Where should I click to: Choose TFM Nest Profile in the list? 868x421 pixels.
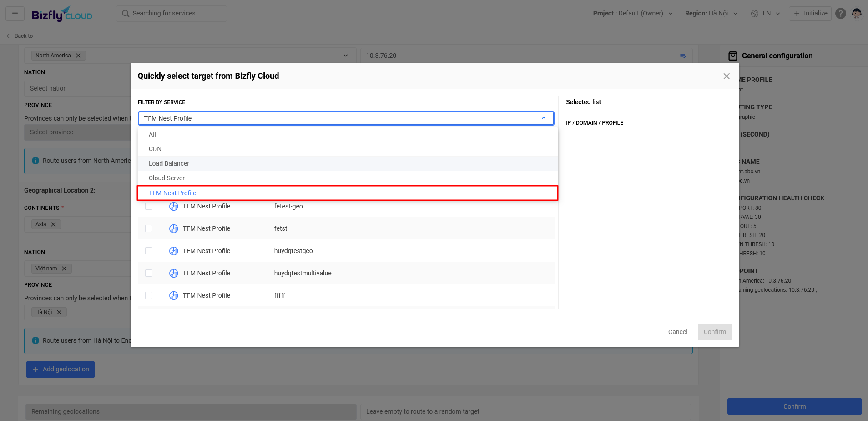[x=348, y=193]
